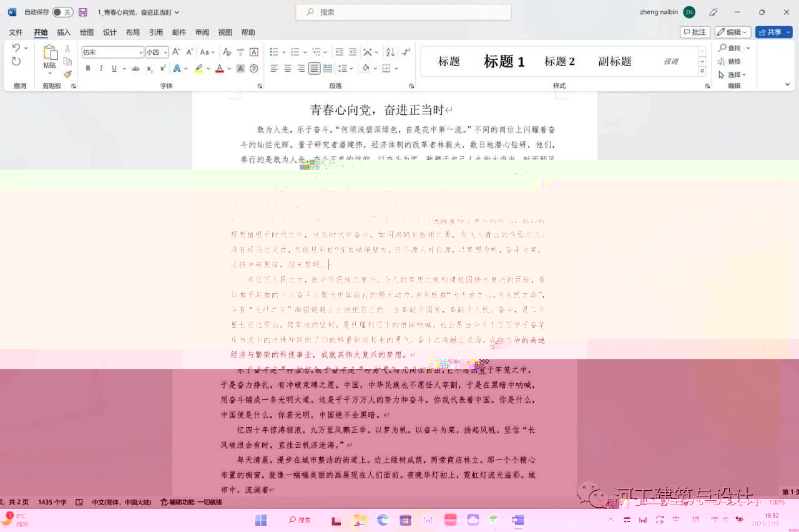Toggle Underline formatting
The width and height of the screenshot is (799, 532).
point(114,69)
